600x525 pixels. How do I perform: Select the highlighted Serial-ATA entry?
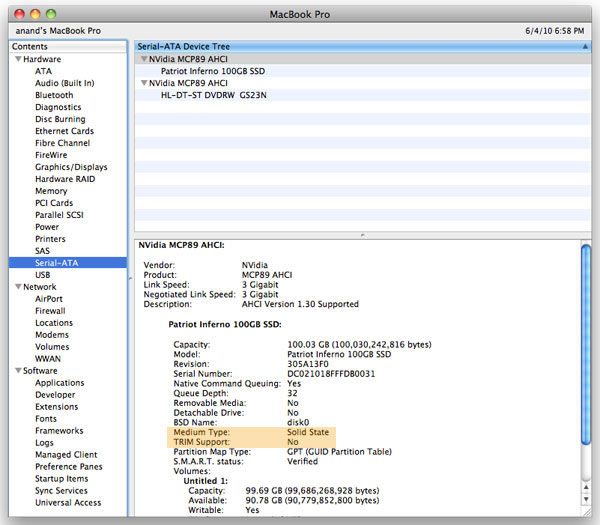(68, 263)
